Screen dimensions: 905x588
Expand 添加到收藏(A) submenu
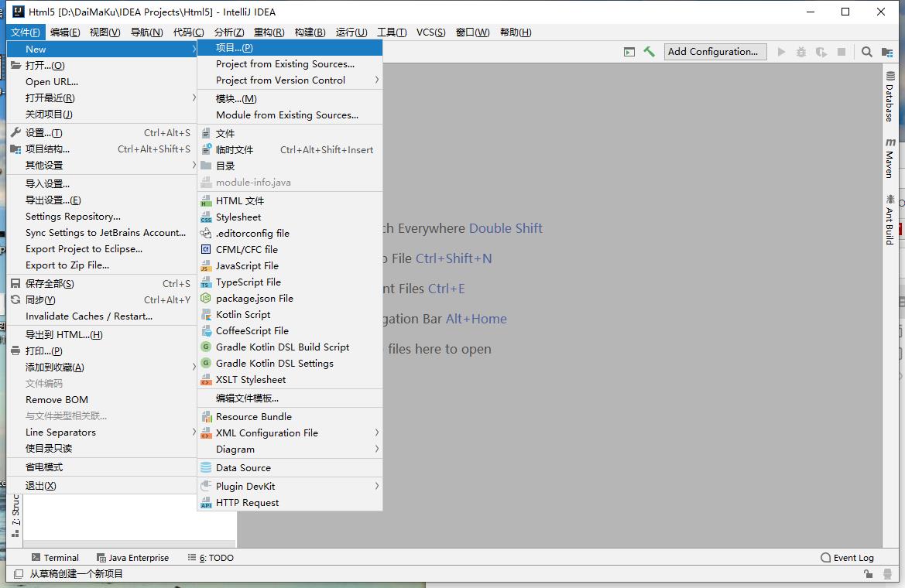click(101, 367)
